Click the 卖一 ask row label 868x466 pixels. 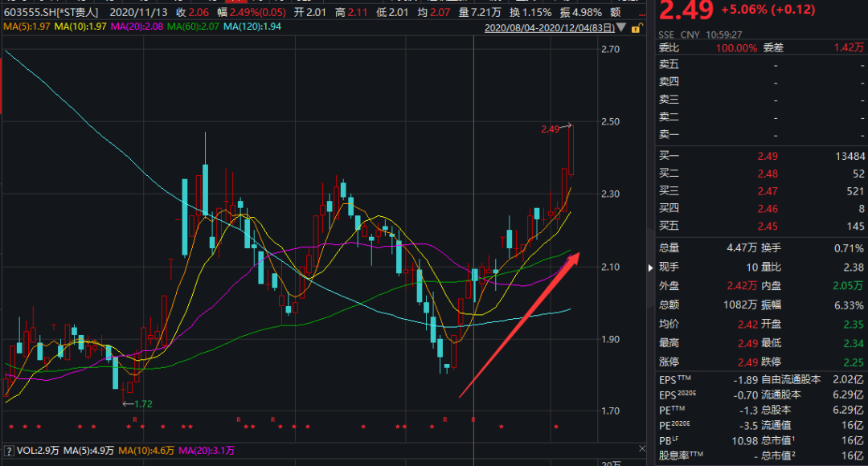[669, 135]
